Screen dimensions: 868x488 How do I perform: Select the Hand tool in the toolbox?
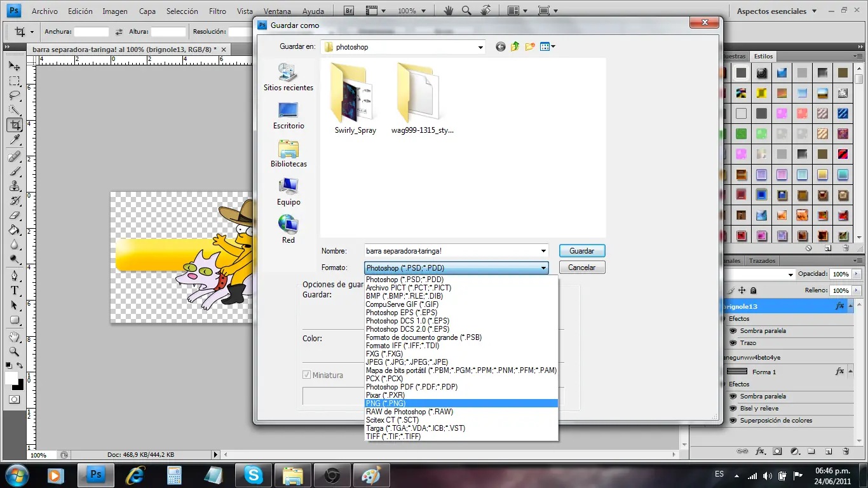(x=14, y=337)
